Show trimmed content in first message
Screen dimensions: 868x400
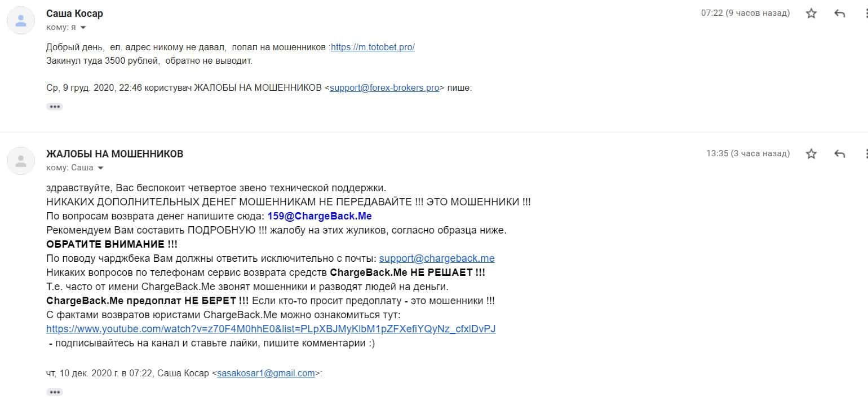(55, 107)
